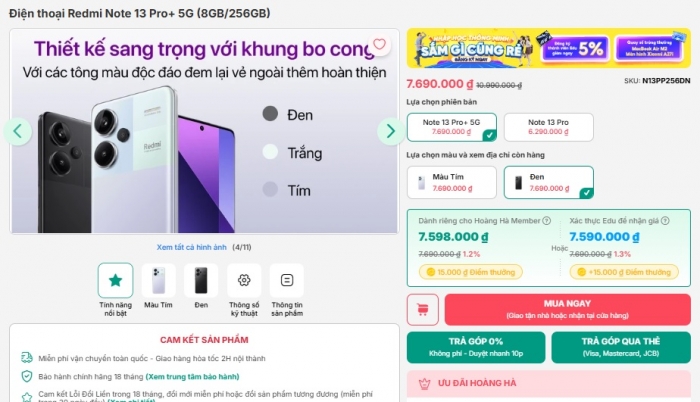Image resolution: width=700 pixels, height=402 pixels.
Task: Open the Màu Tím image thumbnail
Action: [158, 281]
